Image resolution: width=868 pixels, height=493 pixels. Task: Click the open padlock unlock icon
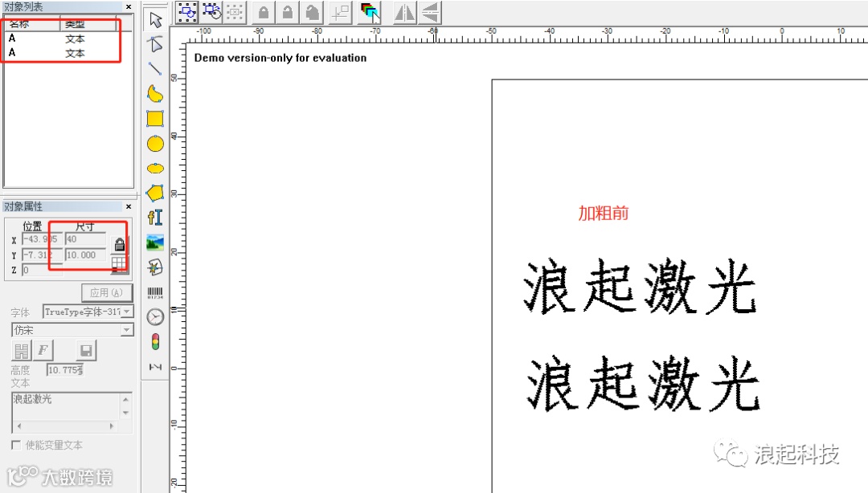pyautogui.click(x=288, y=12)
